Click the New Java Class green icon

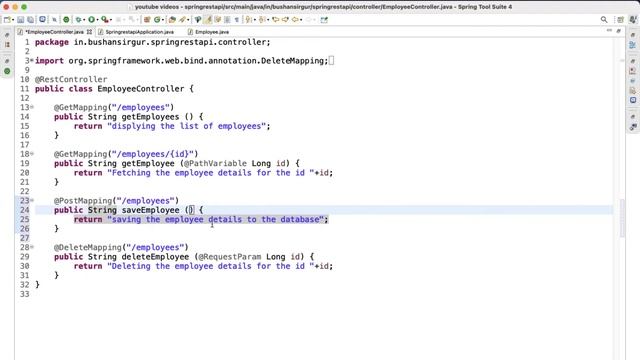(157, 20)
